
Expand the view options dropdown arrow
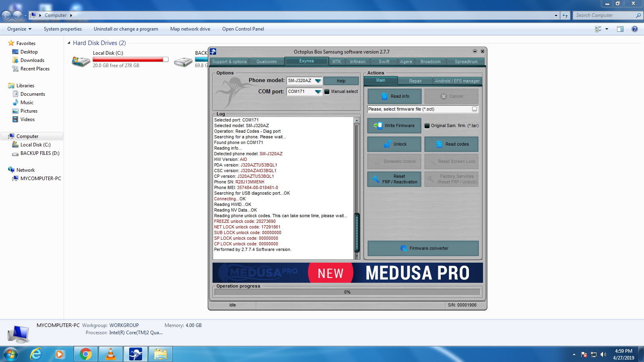coord(607,29)
